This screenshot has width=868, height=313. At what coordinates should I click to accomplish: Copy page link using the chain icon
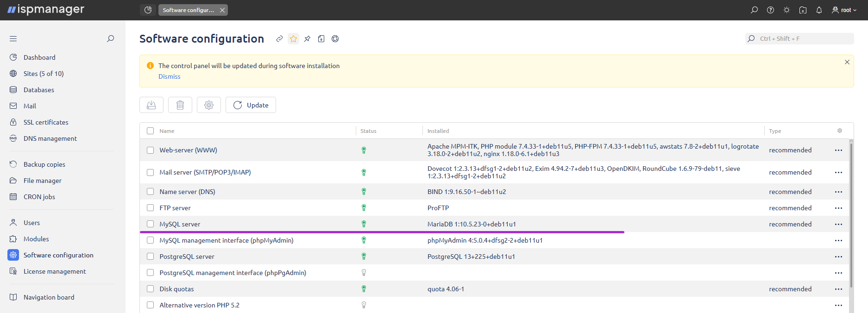(x=279, y=39)
